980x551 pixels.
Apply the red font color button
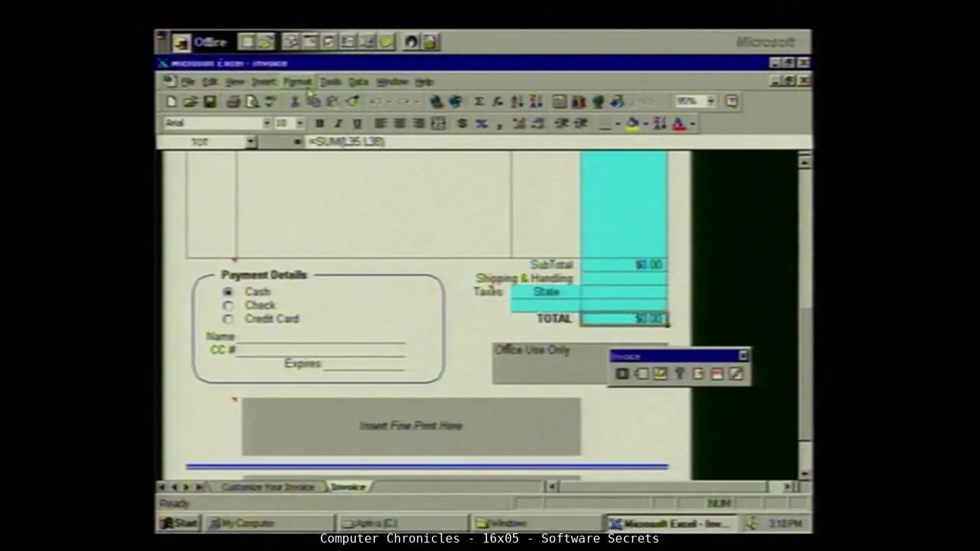pyautogui.click(x=678, y=123)
